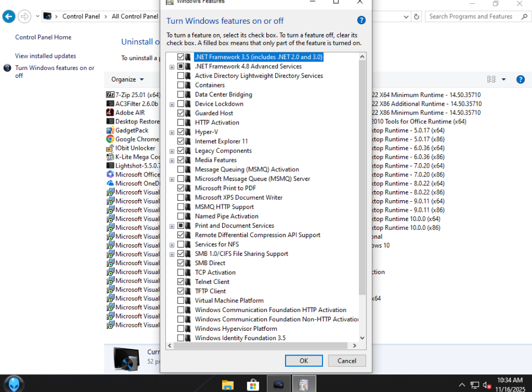This screenshot has height=392, width=532.
Task: Uncheck the Guarded Host checkbox
Action: [180, 113]
